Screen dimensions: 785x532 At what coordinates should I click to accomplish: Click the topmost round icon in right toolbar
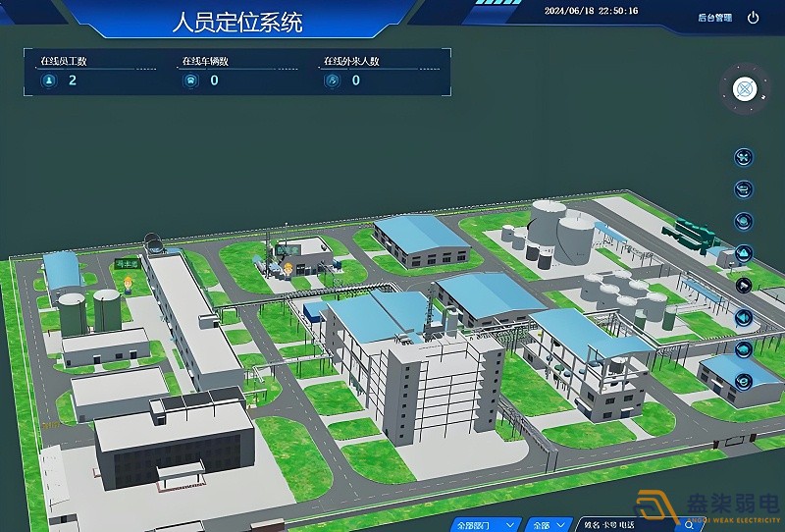point(744,157)
